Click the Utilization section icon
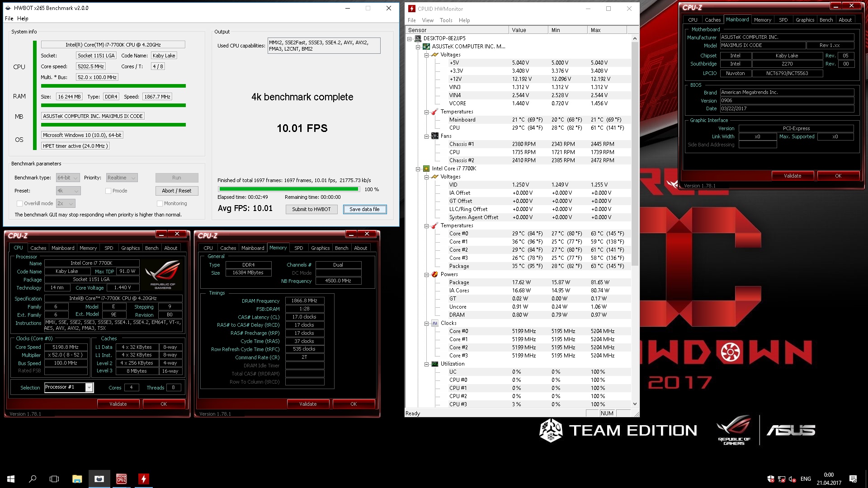 pyautogui.click(x=435, y=364)
